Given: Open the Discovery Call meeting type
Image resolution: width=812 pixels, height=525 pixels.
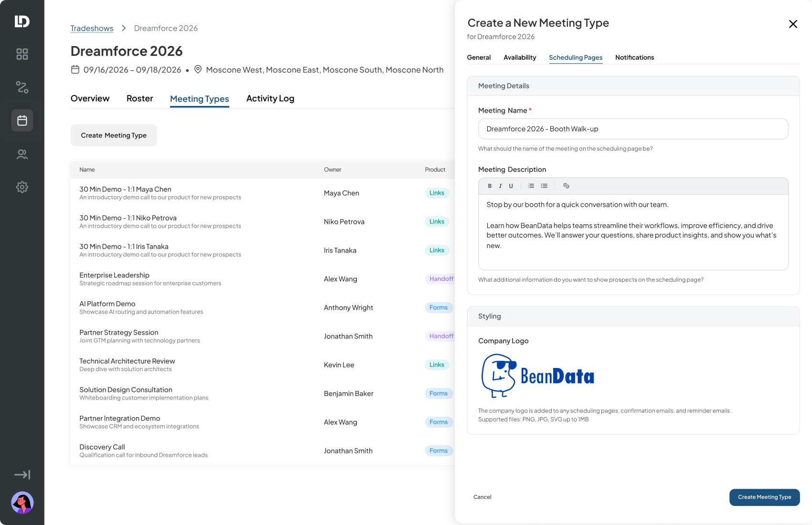Looking at the screenshot, I should 262,451.
